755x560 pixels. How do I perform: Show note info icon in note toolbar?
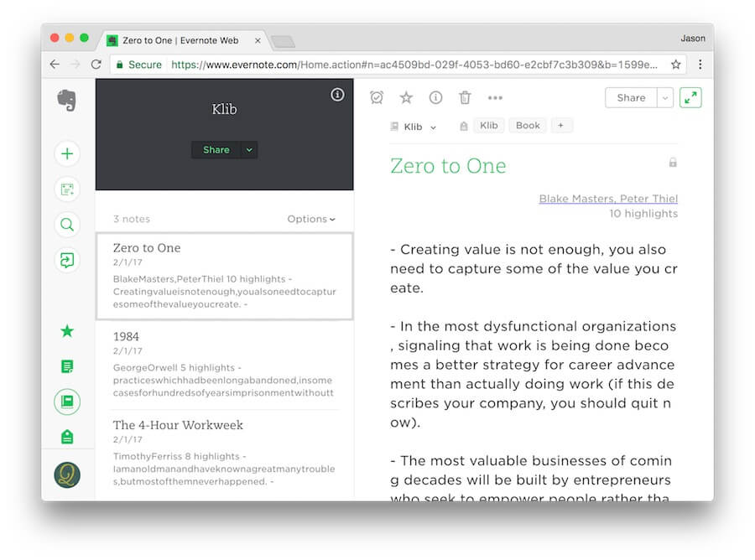tap(435, 97)
